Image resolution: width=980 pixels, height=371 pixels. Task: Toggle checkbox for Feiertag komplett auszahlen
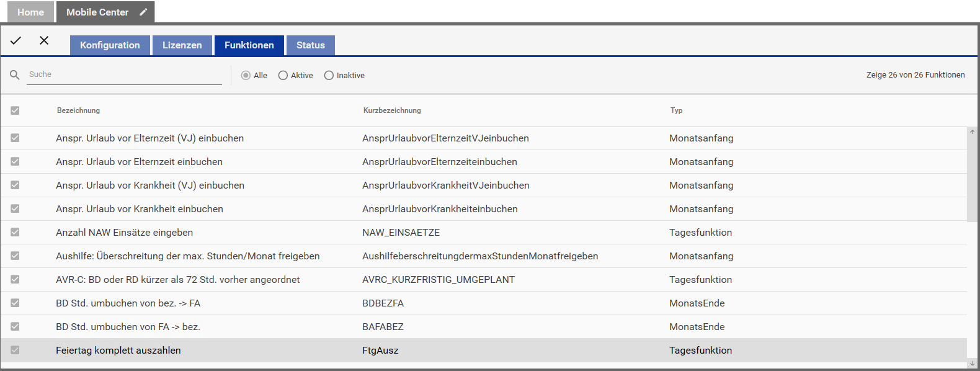point(15,350)
